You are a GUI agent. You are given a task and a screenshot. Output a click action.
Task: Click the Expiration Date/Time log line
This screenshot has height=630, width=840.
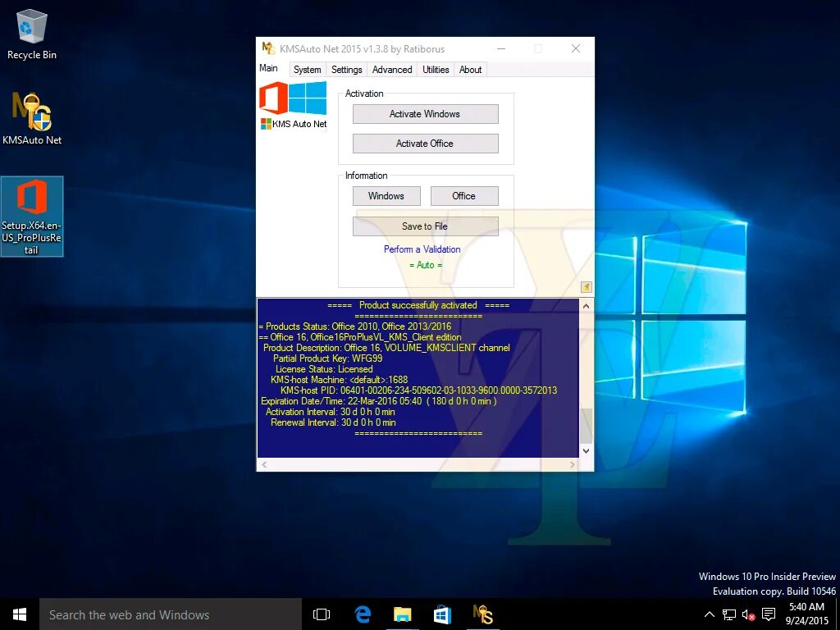click(379, 401)
